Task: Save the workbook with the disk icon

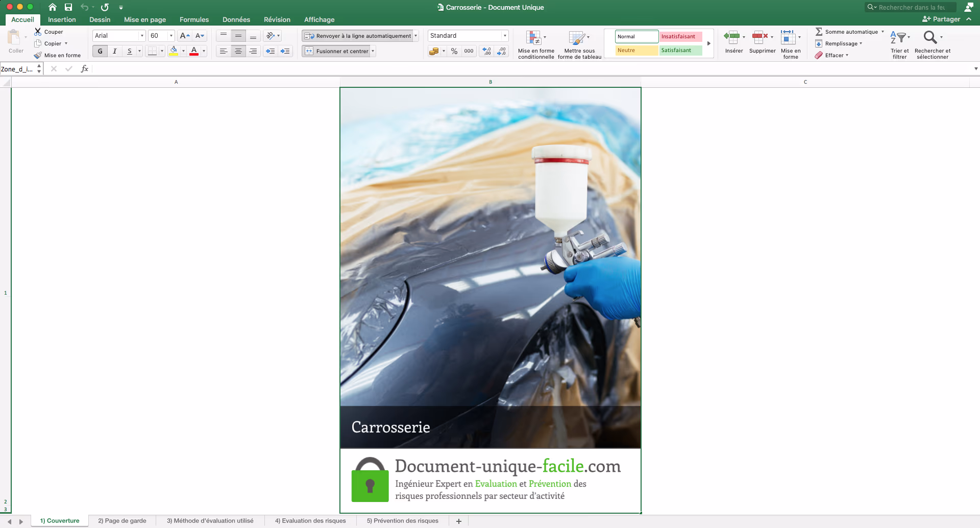Action: tap(68, 7)
